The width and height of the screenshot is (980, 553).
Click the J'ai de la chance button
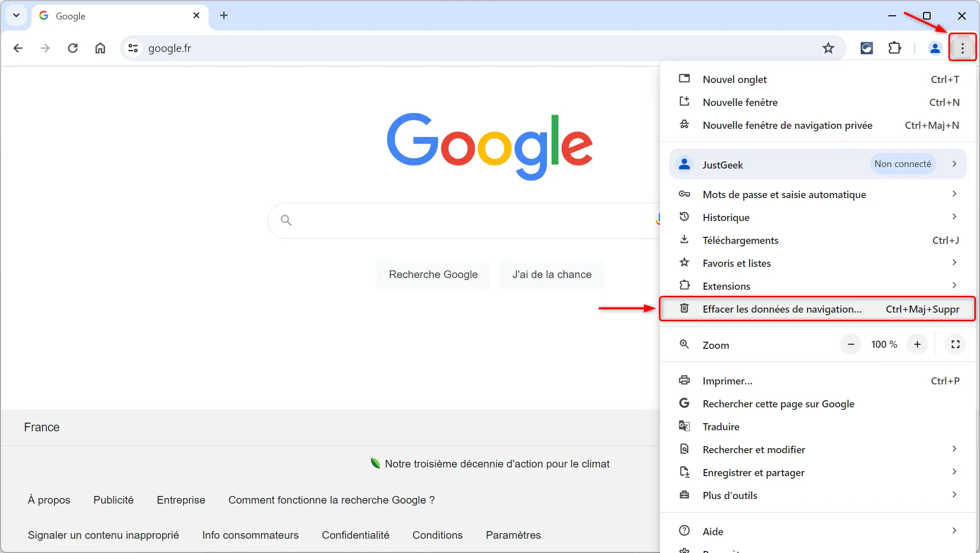coord(552,274)
